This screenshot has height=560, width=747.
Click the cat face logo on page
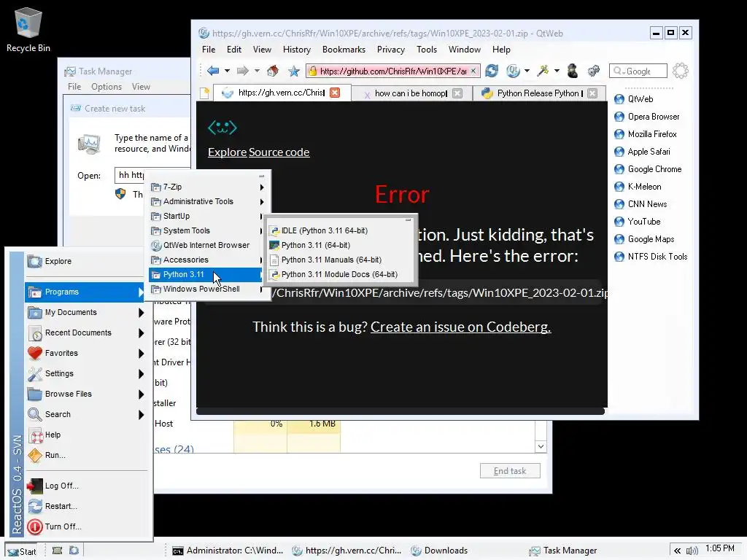[x=222, y=128]
